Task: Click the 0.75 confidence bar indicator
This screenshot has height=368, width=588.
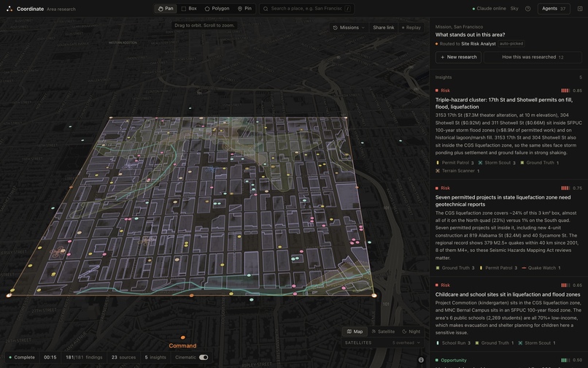Action: coord(565,188)
